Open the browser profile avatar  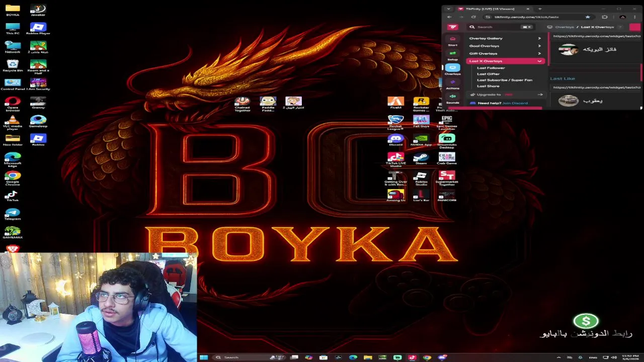pyautogui.click(x=622, y=17)
